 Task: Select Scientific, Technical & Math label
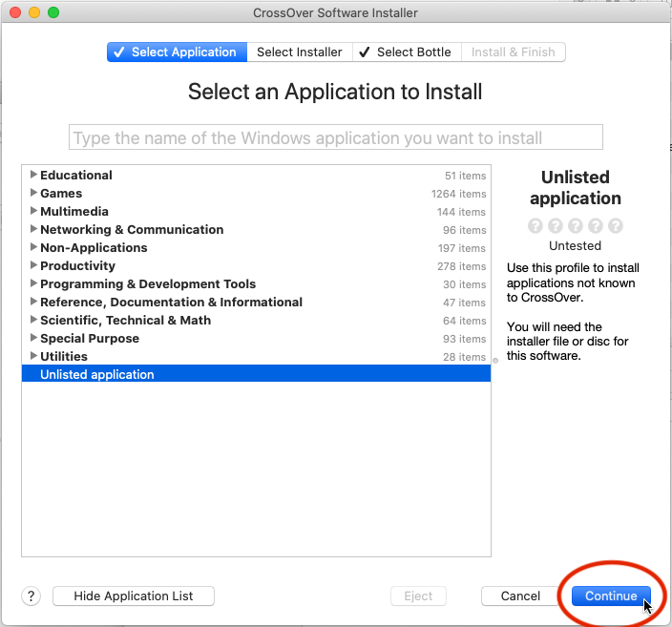point(126,320)
